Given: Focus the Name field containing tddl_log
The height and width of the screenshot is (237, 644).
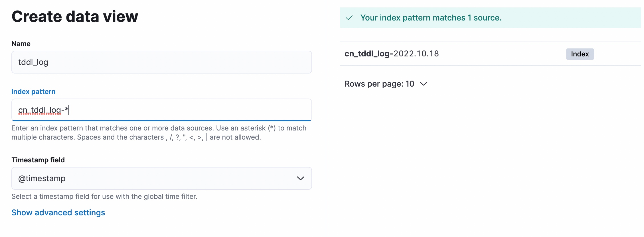Looking at the screenshot, I should coord(162,62).
